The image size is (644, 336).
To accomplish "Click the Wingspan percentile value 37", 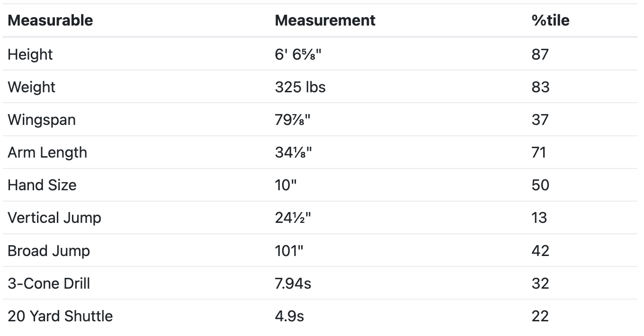I will point(540,120).
